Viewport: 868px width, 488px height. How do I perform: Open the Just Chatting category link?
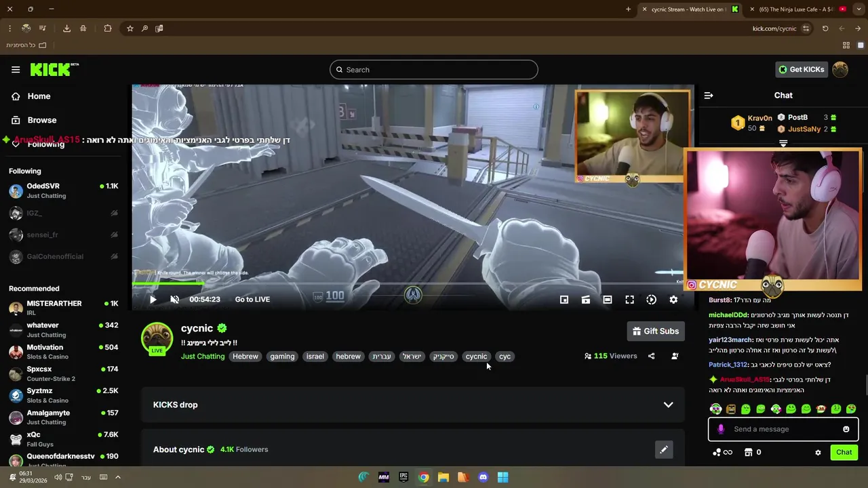203,357
